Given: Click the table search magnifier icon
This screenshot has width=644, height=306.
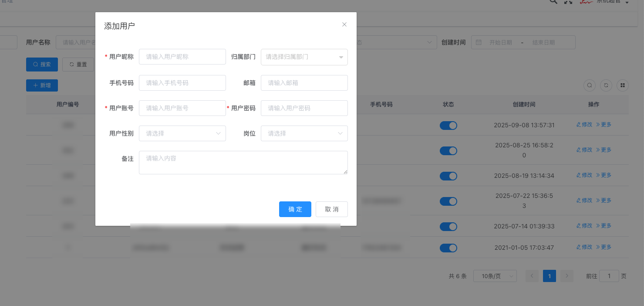Looking at the screenshot, I should tap(590, 85).
